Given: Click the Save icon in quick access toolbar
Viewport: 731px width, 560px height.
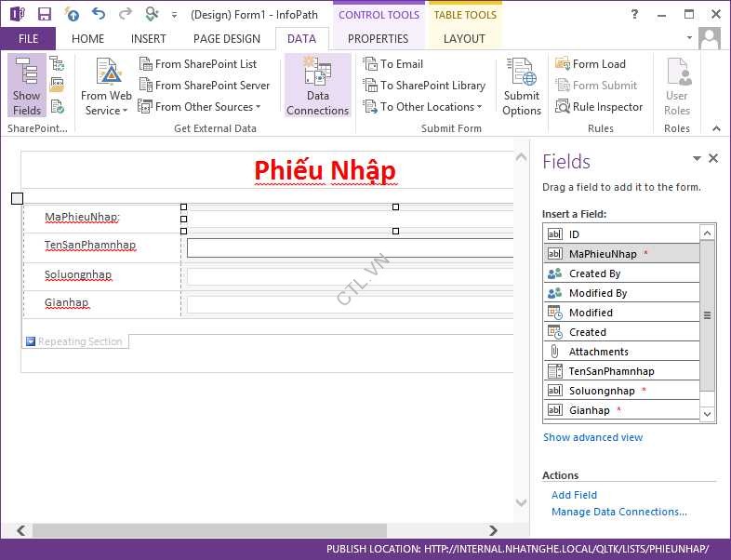Looking at the screenshot, I should (45, 15).
